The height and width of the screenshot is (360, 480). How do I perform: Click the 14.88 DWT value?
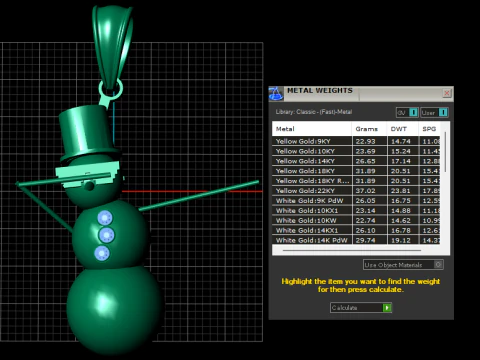(x=401, y=211)
